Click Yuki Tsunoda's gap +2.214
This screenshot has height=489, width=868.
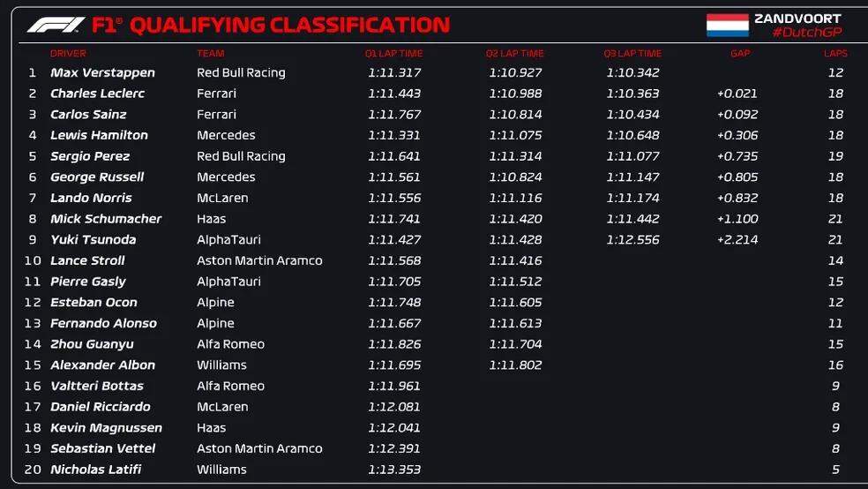point(737,240)
